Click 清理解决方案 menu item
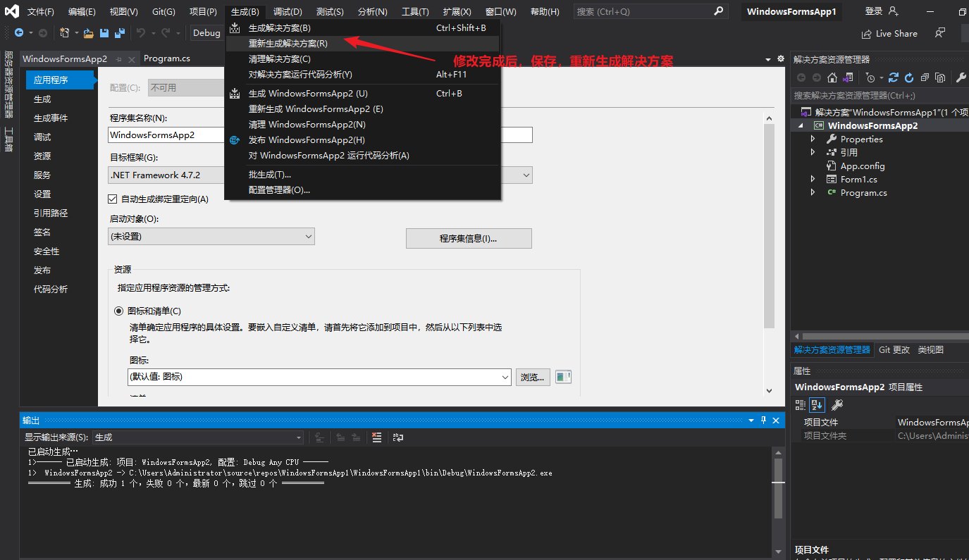This screenshot has width=969, height=560. coord(362,59)
